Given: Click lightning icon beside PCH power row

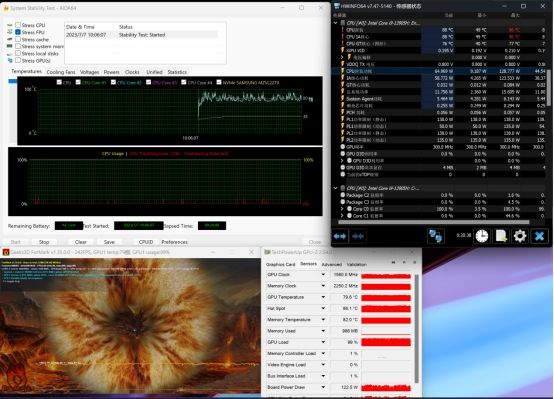Looking at the screenshot, I should [342, 112].
